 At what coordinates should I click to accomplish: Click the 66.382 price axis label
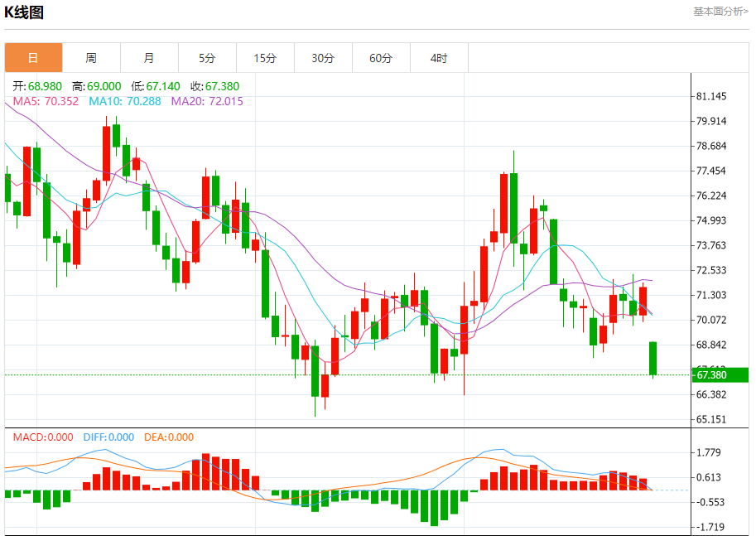(x=711, y=394)
